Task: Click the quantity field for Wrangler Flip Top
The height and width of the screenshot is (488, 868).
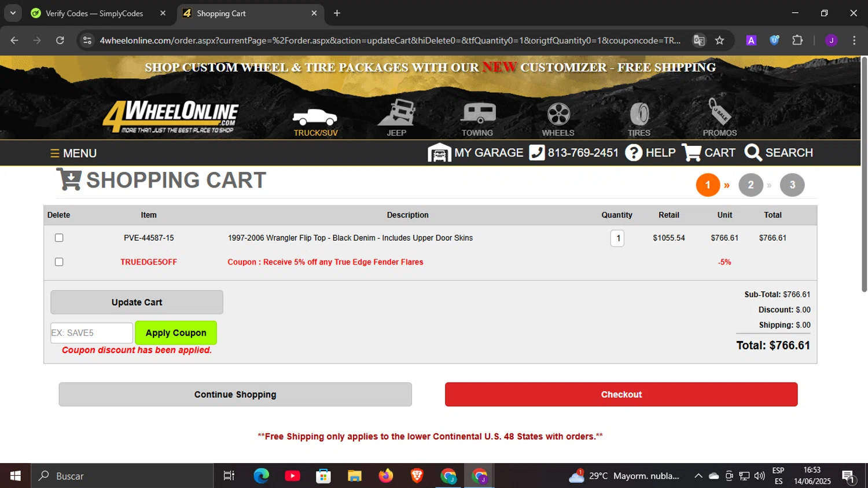Action: [617, 238]
